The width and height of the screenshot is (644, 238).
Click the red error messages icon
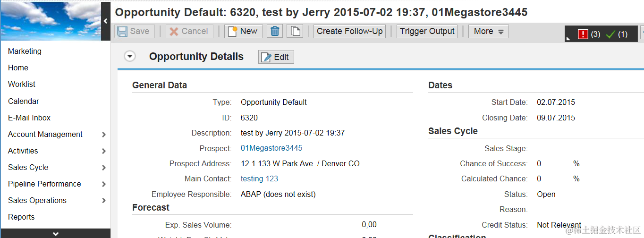pyautogui.click(x=583, y=34)
